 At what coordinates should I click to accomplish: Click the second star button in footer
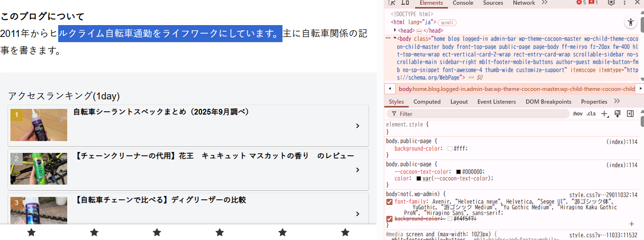[x=94, y=232]
